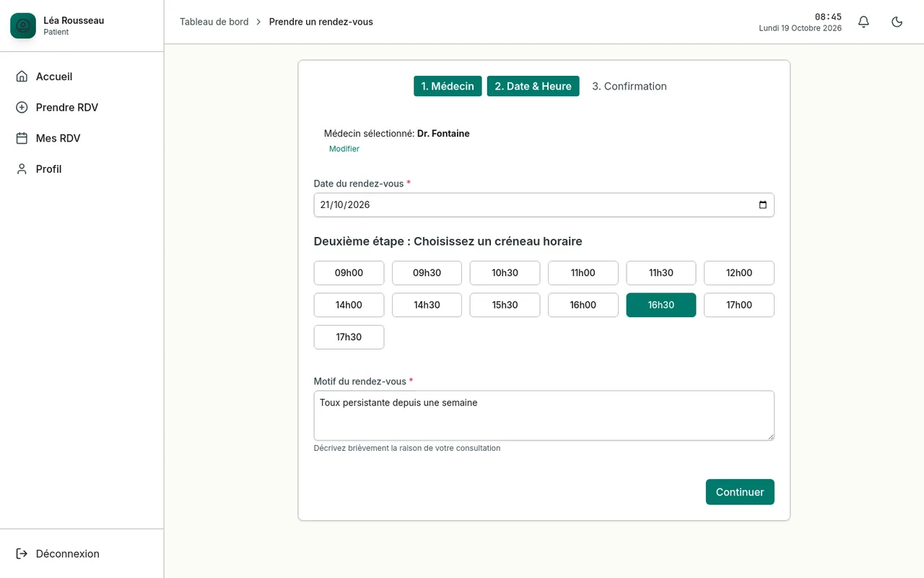Go to Tableau de bord breadcrumb

click(x=214, y=22)
